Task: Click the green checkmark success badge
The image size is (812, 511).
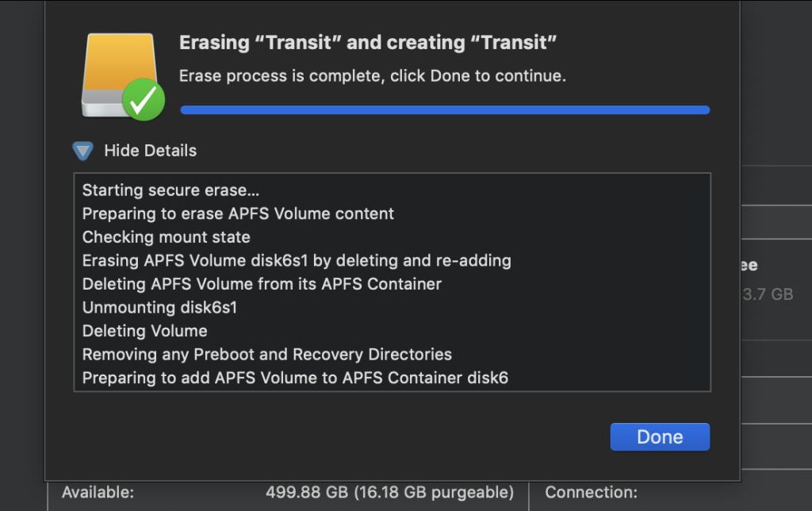Action: point(144,101)
